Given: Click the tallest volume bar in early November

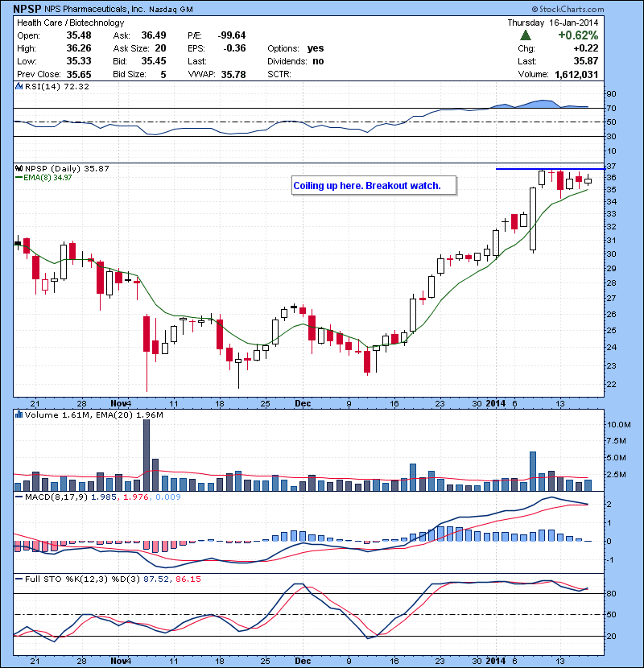Looking at the screenshot, I should (x=147, y=455).
